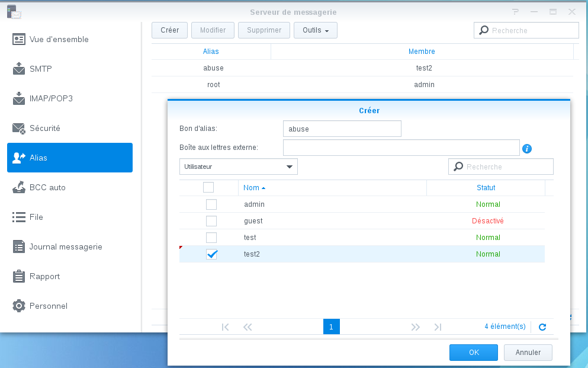Viewport: 588px width, 368px height.
Task: Click the info icon beside external mailbox field
Action: pyautogui.click(x=527, y=148)
